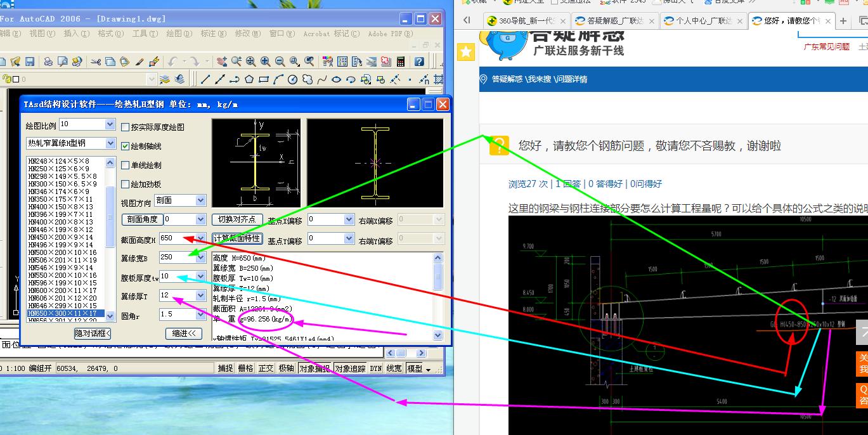Enable 绘加劲板 checkbox
The width and height of the screenshot is (868, 435).
(126, 184)
